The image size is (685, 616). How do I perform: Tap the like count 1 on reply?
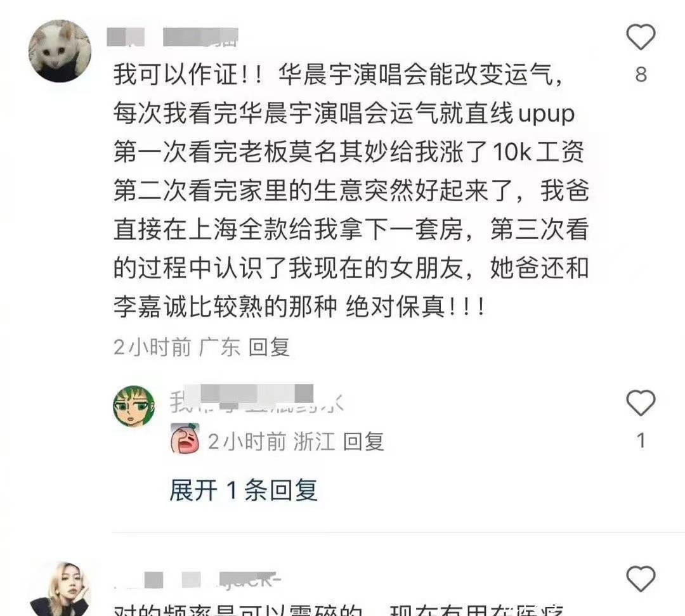click(641, 440)
